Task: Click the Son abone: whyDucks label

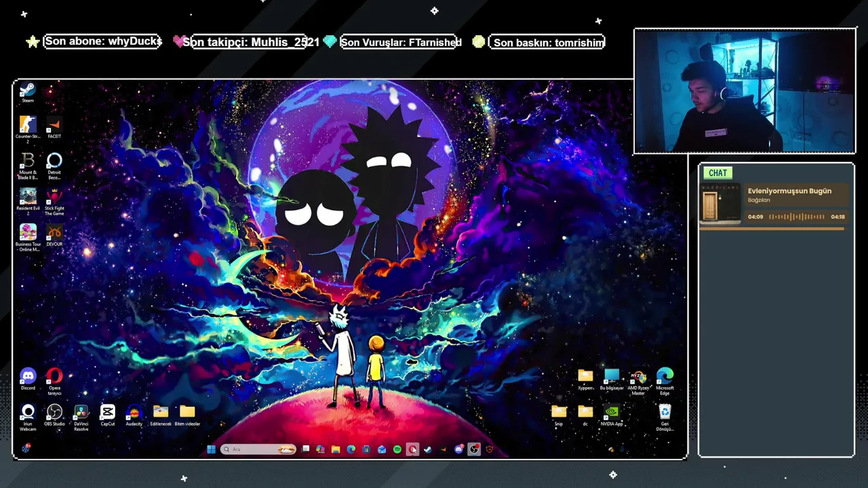Action: (103, 41)
